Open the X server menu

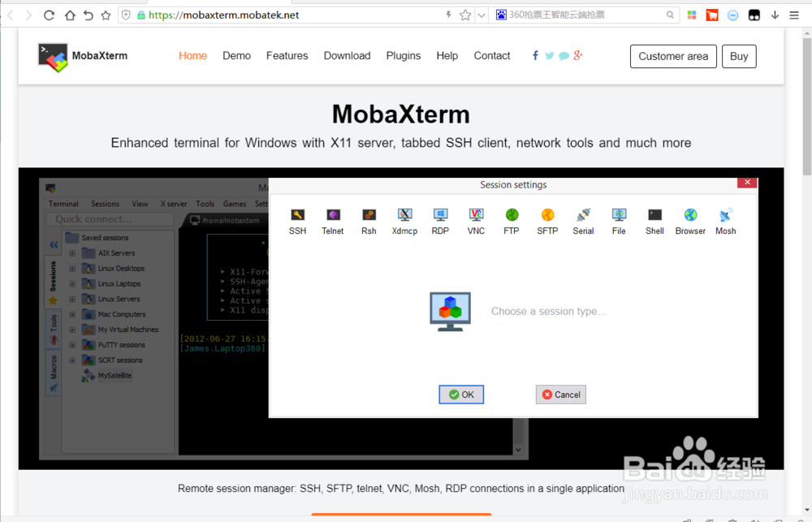click(x=174, y=204)
